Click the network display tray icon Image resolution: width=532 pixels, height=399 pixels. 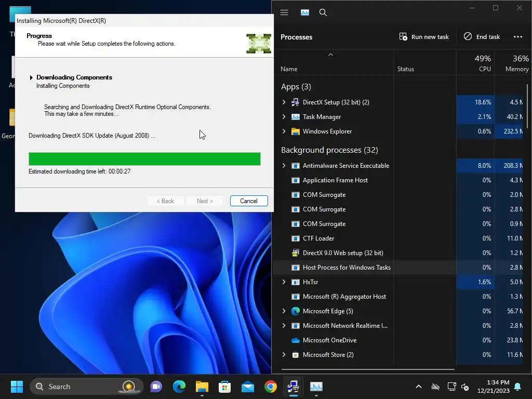point(451,387)
